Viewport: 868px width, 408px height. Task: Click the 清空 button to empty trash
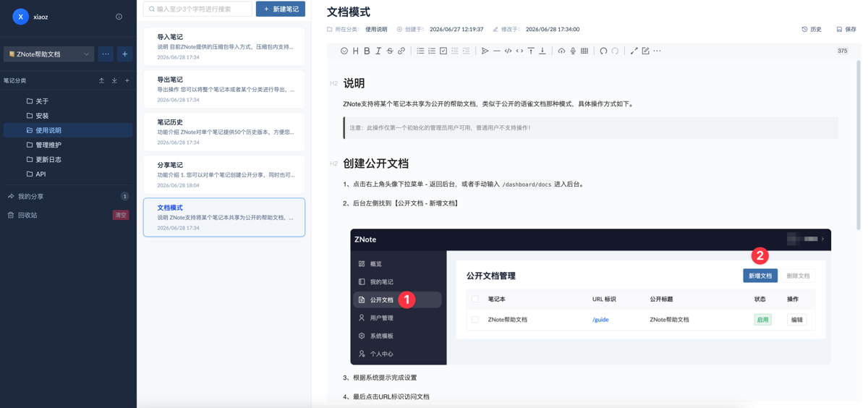click(x=121, y=215)
